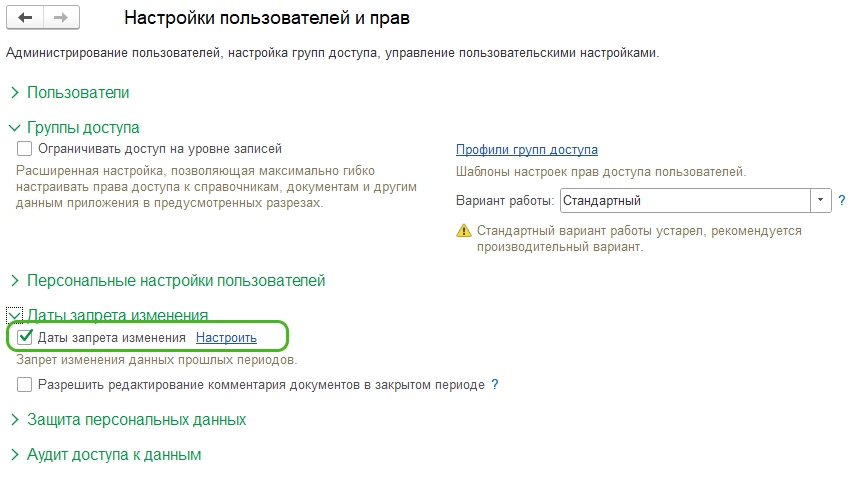Click the back arrow navigation button

pos(25,17)
